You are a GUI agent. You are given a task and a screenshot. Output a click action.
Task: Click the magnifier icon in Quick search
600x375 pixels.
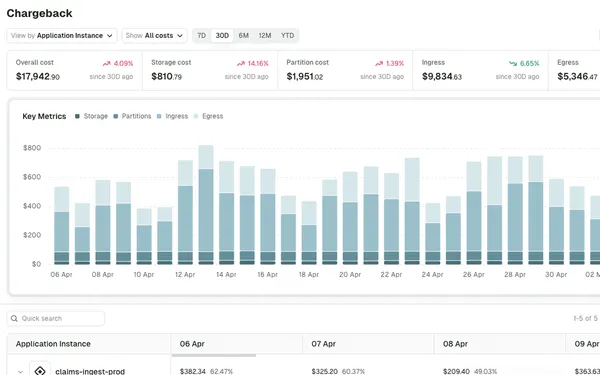(x=14, y=318)
